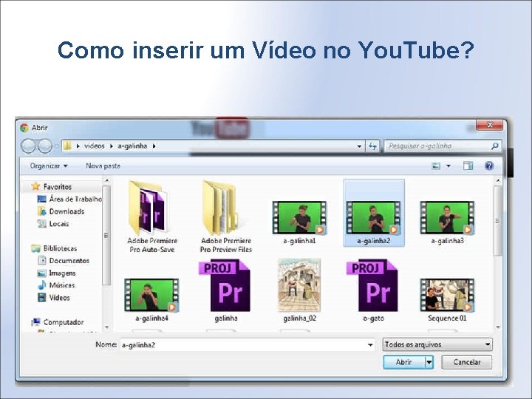Open Imagens library

pos(56,273)
